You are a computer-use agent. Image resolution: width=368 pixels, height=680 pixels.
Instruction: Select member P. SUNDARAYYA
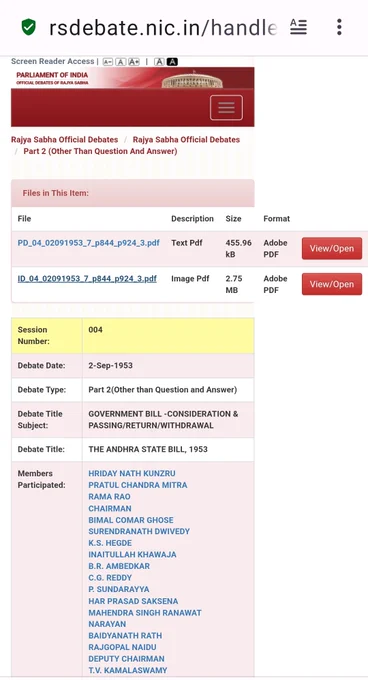click(119, 589)
